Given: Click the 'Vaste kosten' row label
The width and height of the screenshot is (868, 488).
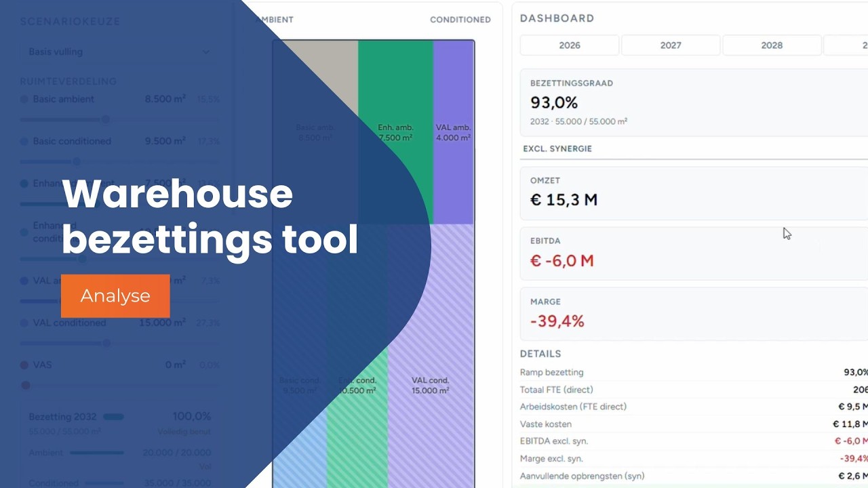Looking at the screenshot, I should 545,424.
